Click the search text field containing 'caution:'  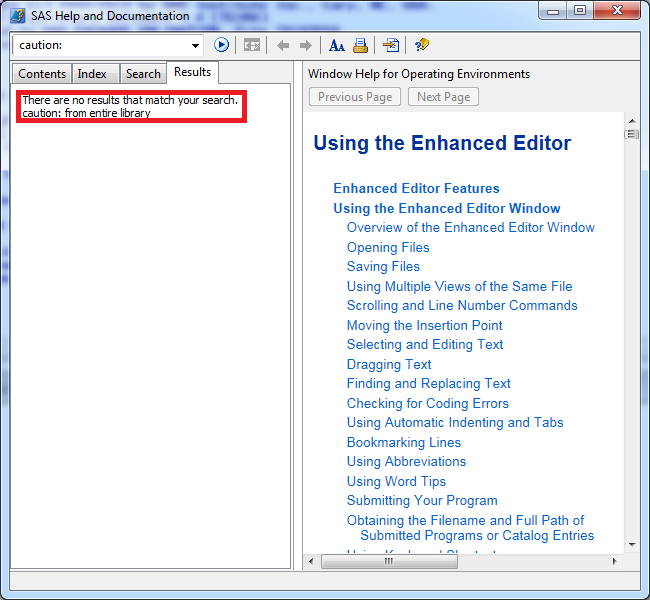click(100, 46)
